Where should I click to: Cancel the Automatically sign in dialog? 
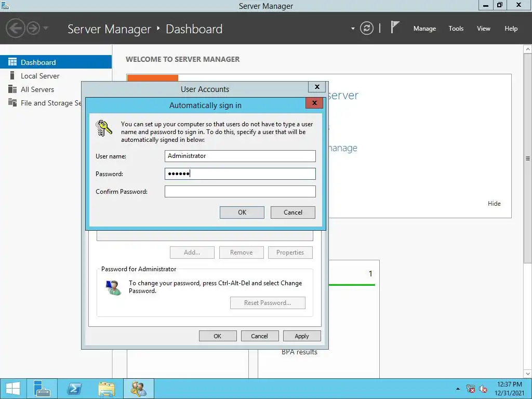(x=293, y=212)
